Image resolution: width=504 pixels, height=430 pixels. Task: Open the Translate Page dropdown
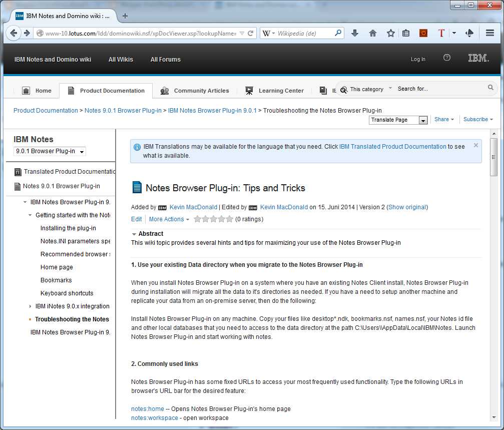(423, 120)
